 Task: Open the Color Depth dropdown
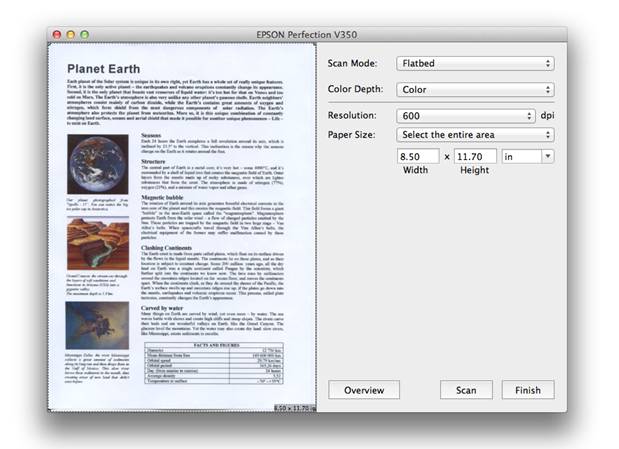(x=474, y=89)
